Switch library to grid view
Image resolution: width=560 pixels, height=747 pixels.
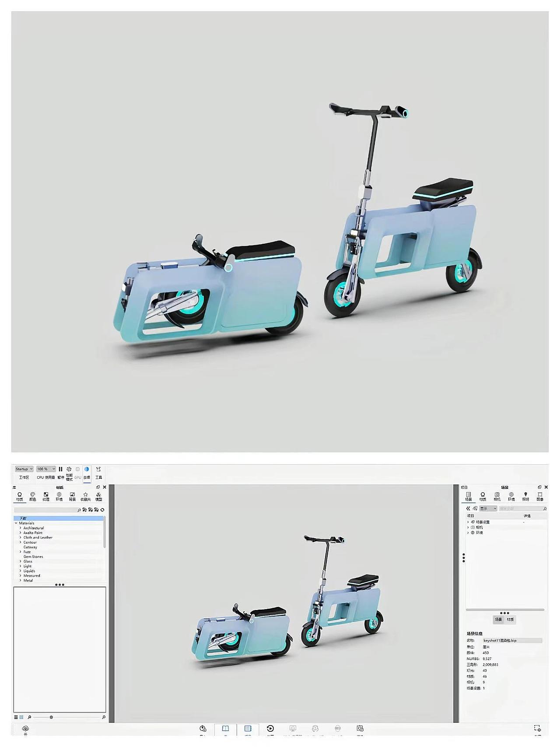click(x=21, y=717)
